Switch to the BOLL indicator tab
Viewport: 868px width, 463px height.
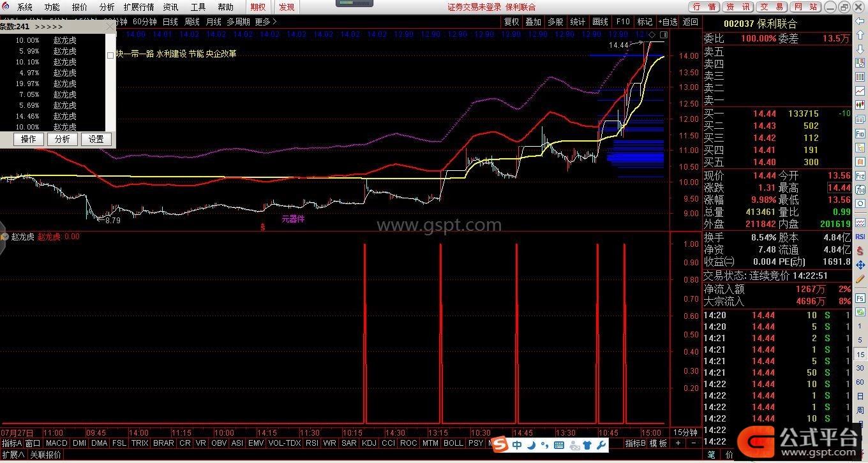pos(453,443)
